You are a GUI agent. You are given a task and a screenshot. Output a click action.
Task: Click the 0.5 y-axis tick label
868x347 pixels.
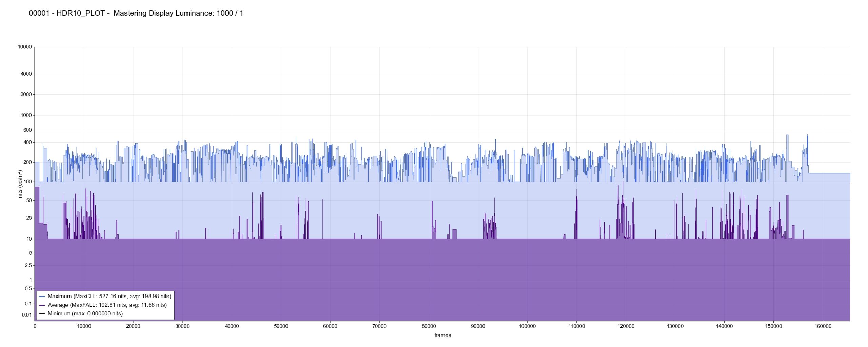tap(28, 289)
